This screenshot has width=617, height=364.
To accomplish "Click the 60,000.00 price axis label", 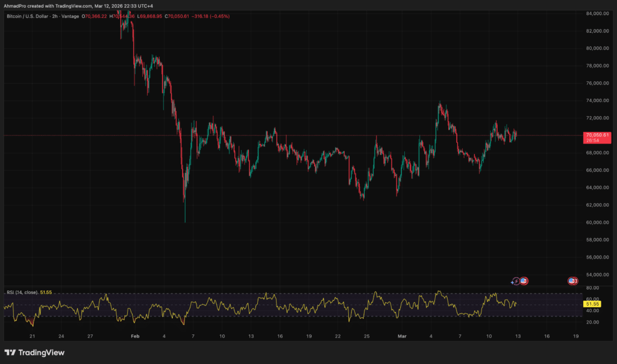I will [x=595, y=222].
